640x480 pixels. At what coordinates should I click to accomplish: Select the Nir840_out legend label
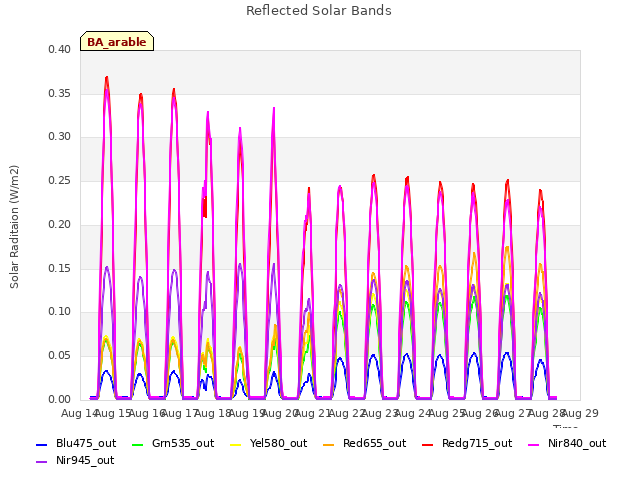tap(577, 443)
